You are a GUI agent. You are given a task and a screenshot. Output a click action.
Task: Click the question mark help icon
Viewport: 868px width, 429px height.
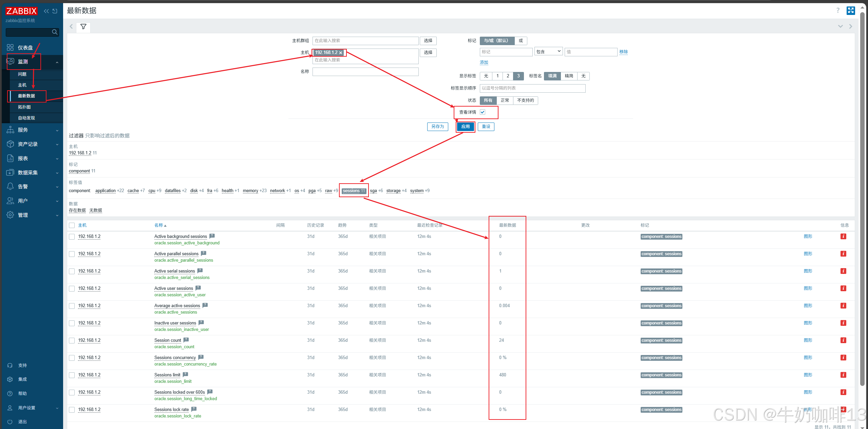coord(837,11)
